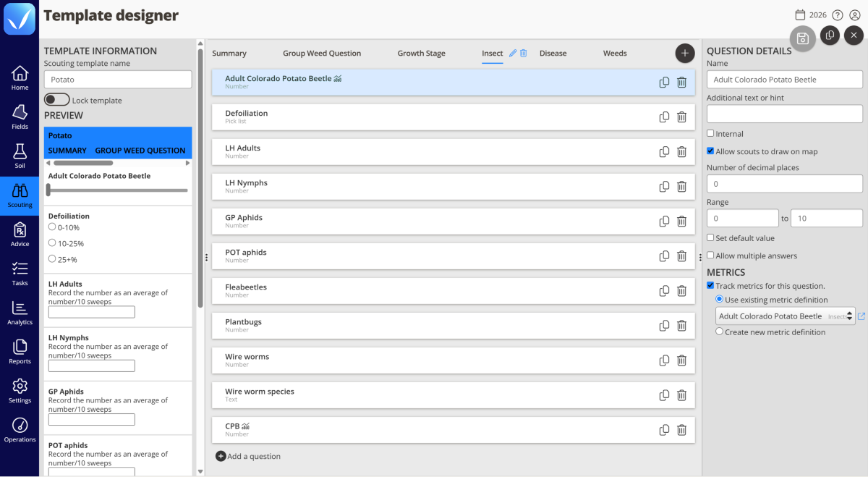This screenshot has width=868, height=477.
Task: Uncheck Track metrics for this question
Action: click(710, 286)
